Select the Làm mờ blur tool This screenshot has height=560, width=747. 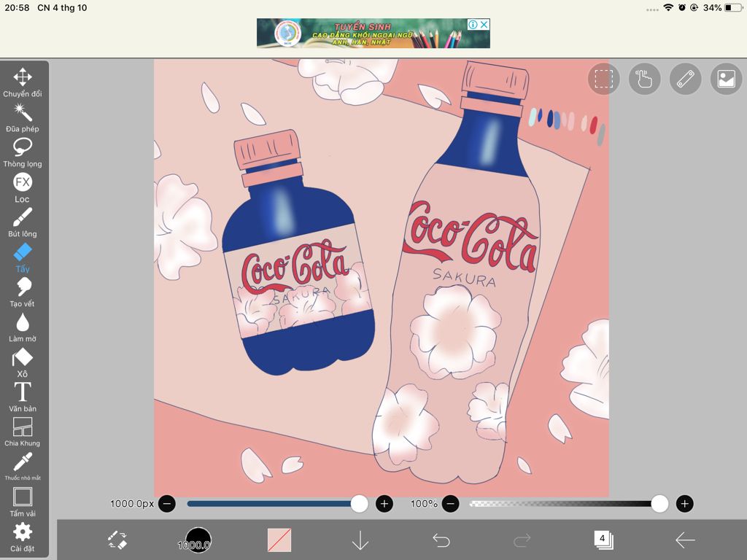click(x=23, y=327)
